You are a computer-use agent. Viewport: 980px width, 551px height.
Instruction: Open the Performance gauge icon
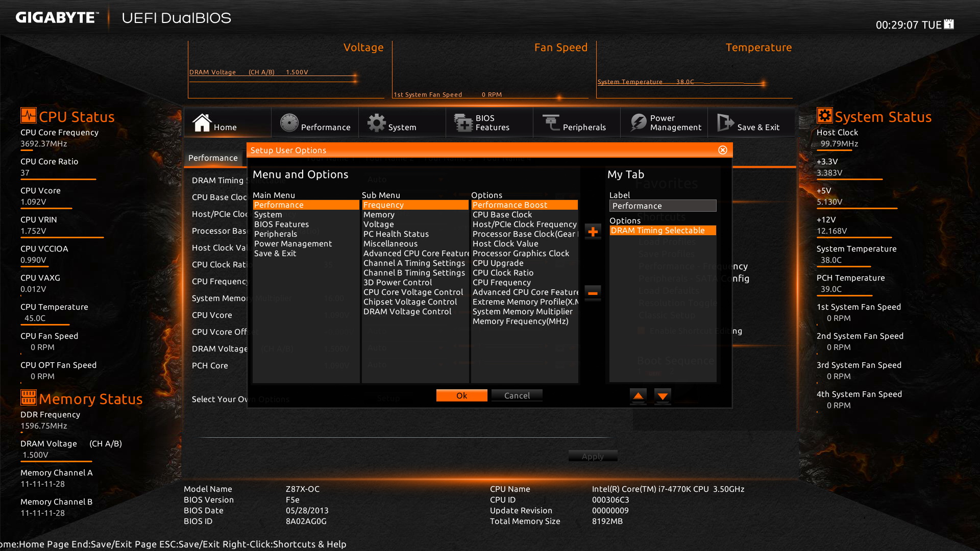pos(289,122)
